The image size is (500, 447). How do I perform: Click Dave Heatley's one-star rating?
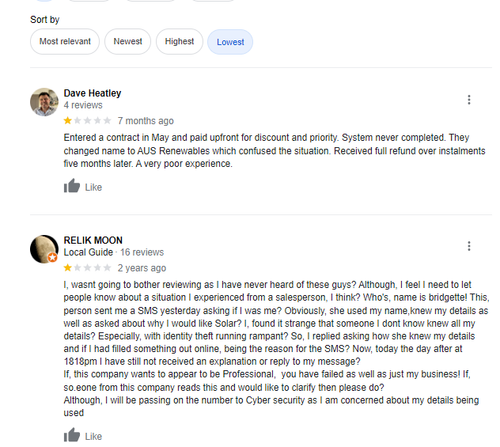point(87,120)
